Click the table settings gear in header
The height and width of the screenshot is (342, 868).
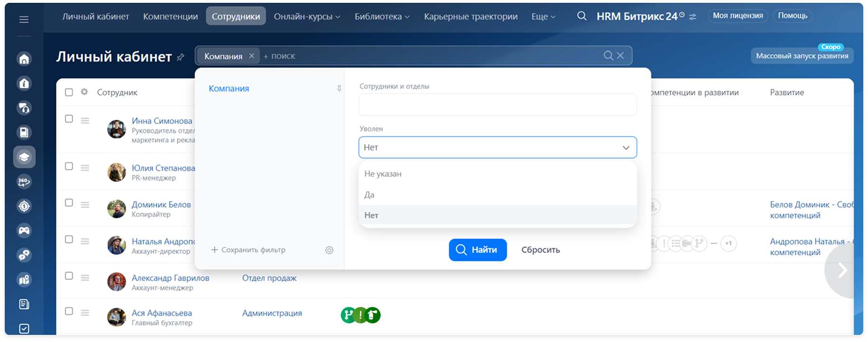tap(84, 92)
